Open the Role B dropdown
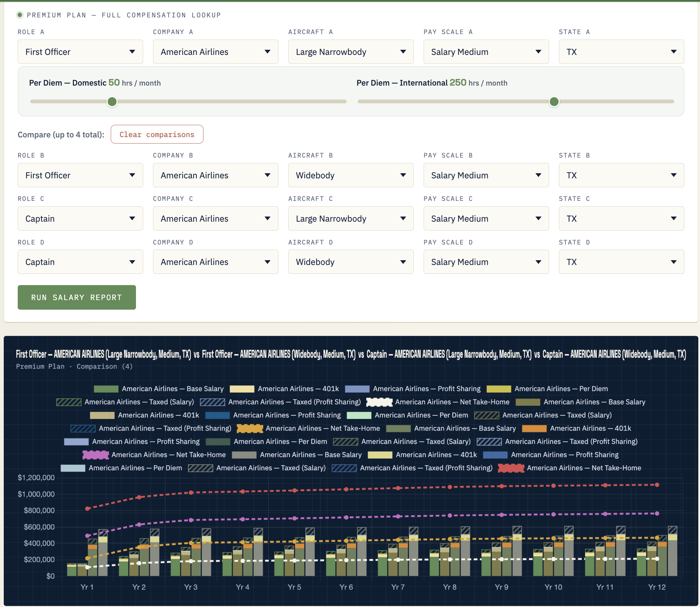 (x=80, y=175)
